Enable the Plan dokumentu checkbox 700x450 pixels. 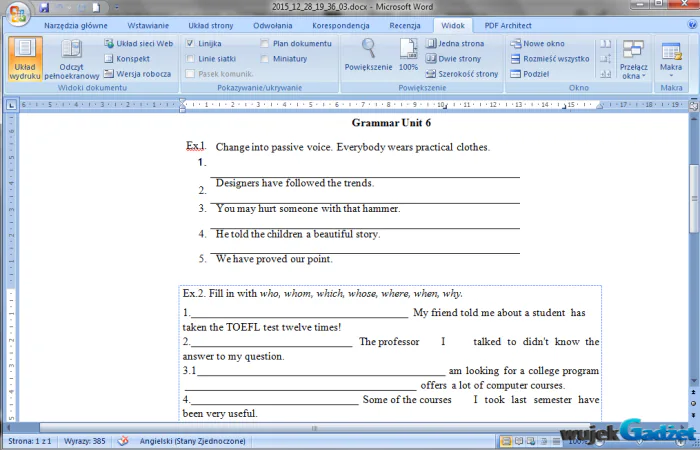pyautogui.click(x=264, y=43)
